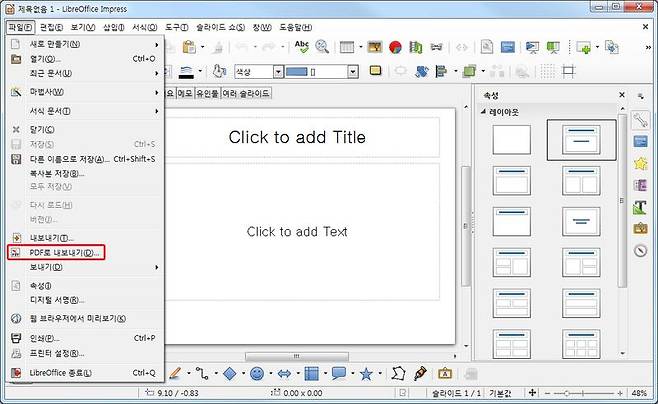The width and height of the screenshot is (658, 404).
Task: Select the star shapes drawing tool
Action: [366, 373]
